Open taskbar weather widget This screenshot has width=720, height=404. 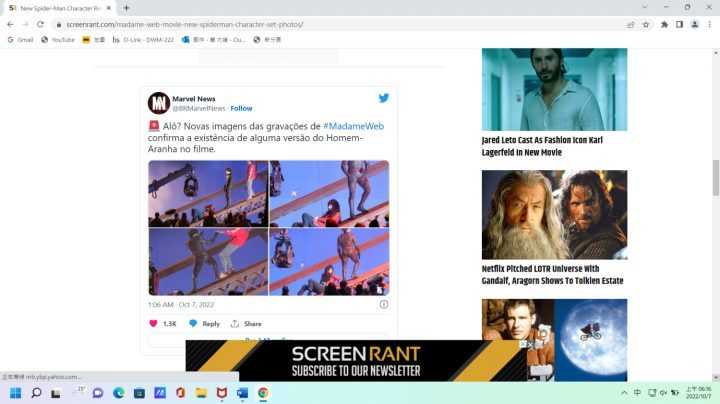(81, 391)
